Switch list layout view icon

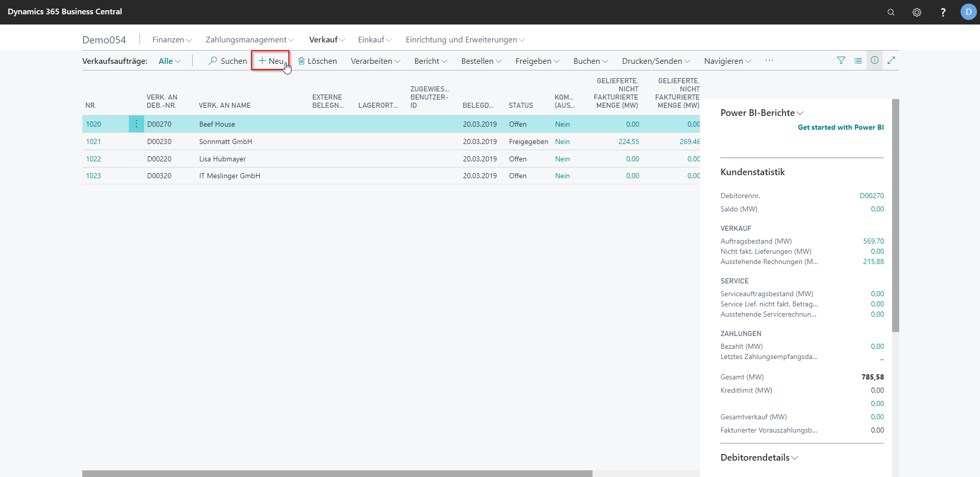point(858,60)
